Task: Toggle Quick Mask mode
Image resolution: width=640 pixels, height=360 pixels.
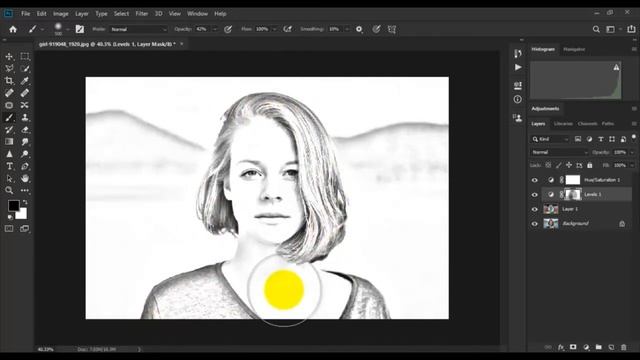Action: click(9, 229)
